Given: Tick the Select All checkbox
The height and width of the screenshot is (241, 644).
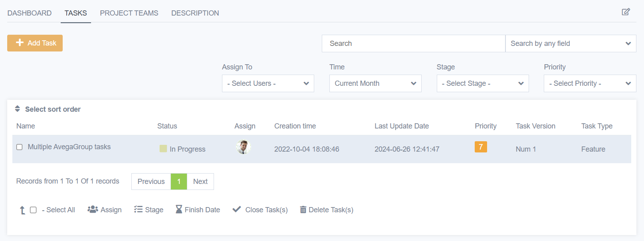Looking at the screenshot, I should (x=34, y=210).
